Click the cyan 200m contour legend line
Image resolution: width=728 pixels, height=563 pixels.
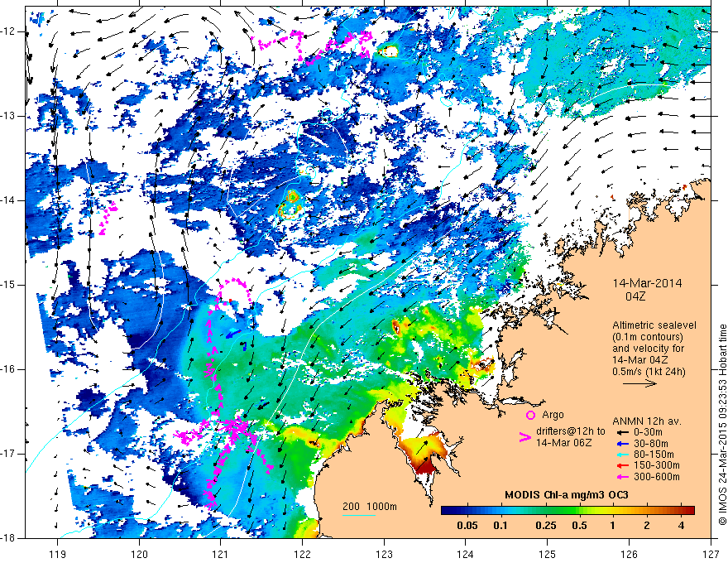359,515
